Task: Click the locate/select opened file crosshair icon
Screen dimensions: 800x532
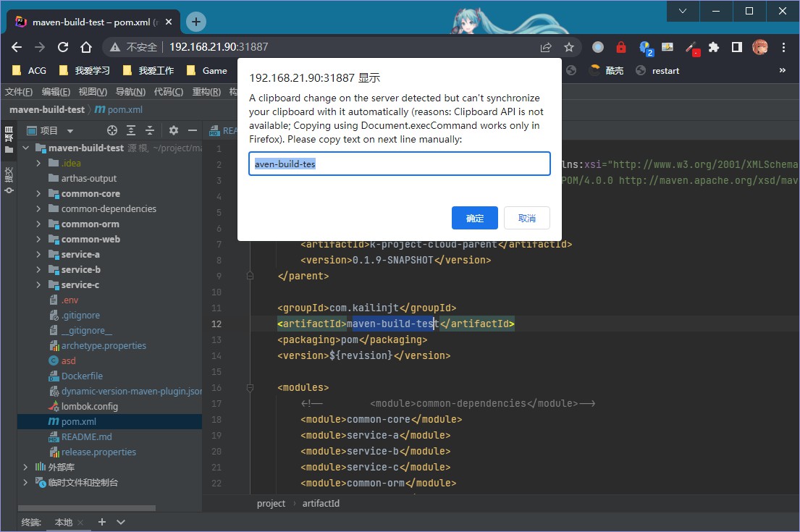Action: pos(112,131)
